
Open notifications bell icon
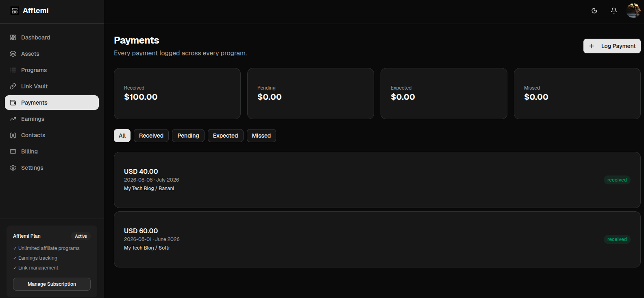point(614,11)
